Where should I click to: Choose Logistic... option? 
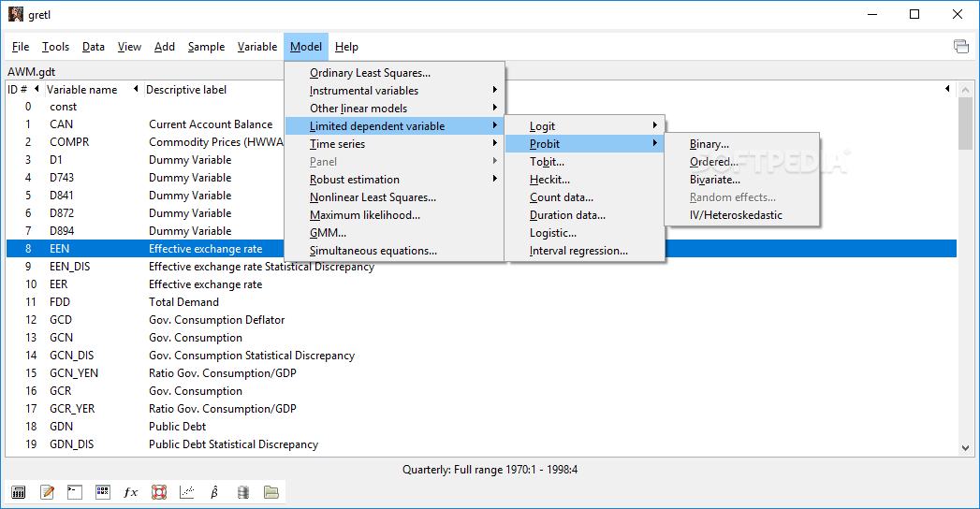pyautogui.click(x=584, y=232)
